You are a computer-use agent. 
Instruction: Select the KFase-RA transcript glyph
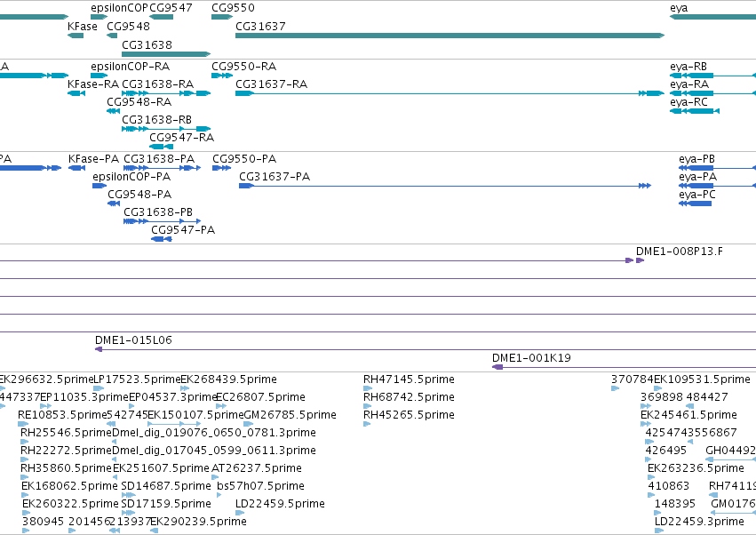[76, 93]
